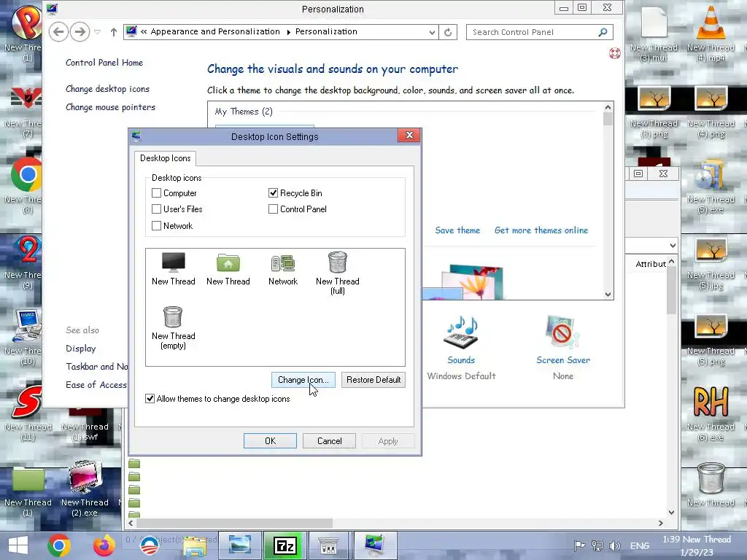
Task: Click the network icon in system tray
Action: [x=597, y=545]
